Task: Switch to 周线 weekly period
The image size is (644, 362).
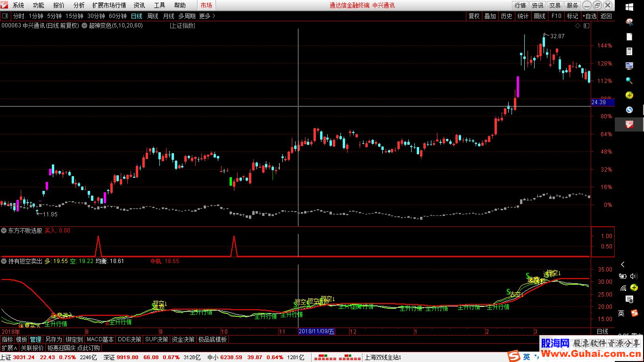Action: pos(153,16)
